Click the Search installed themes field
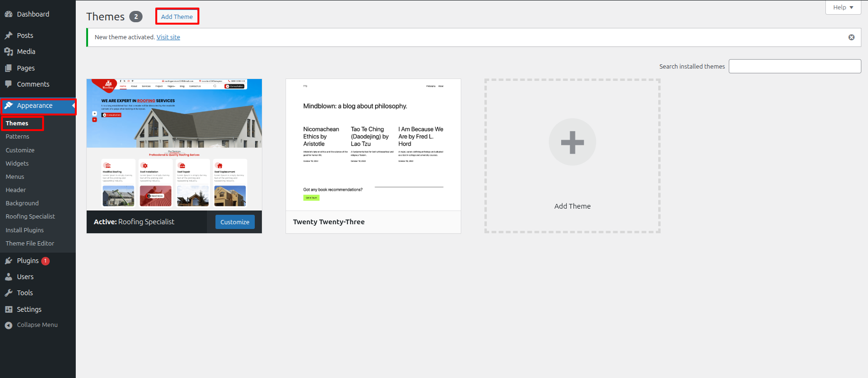The height and width of the screenshot is (378, 868). (795, 66)
